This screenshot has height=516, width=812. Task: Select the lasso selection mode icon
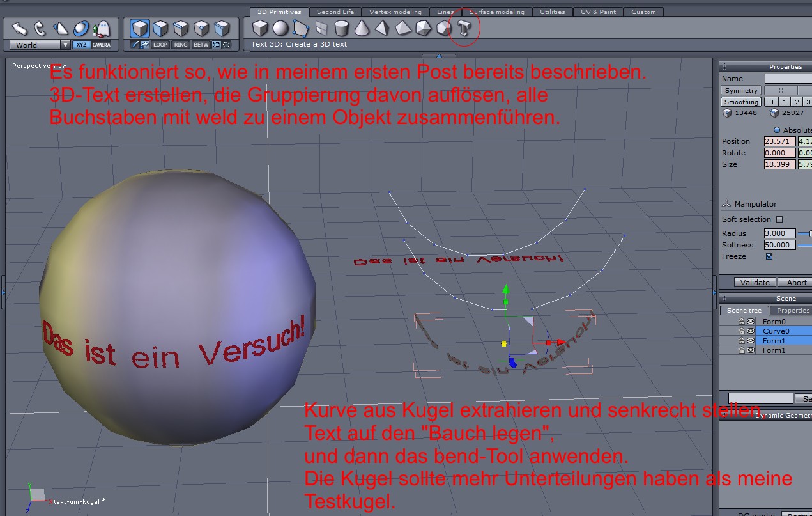226,45
